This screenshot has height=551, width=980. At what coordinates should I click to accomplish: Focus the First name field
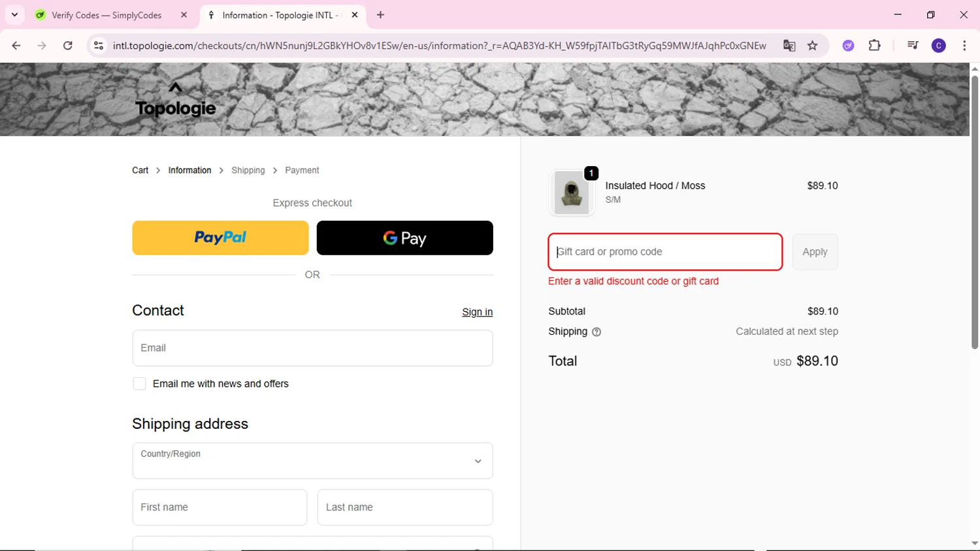220,507
